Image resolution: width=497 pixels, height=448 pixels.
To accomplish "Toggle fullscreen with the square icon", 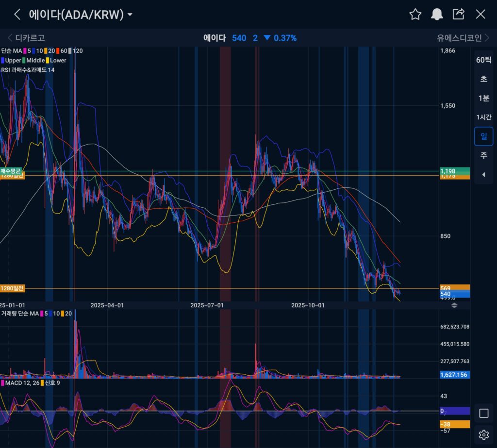I will pos(483,413).
